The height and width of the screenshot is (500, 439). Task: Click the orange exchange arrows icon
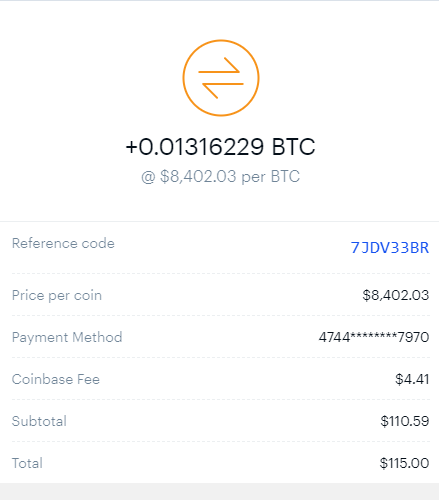coord(221,78)
